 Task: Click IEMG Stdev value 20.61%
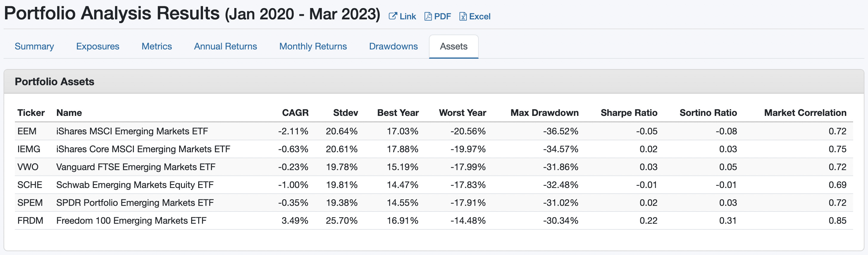click(342, 149)
